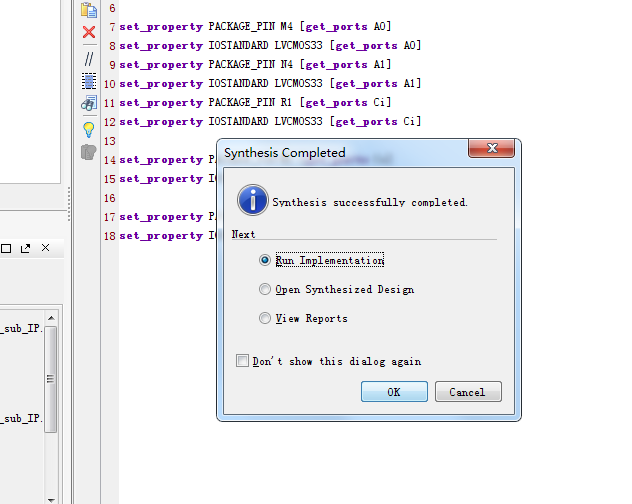Select the Run Implementation radio option
Viewport: 632px width, 504px height.
tap(265, 260)
